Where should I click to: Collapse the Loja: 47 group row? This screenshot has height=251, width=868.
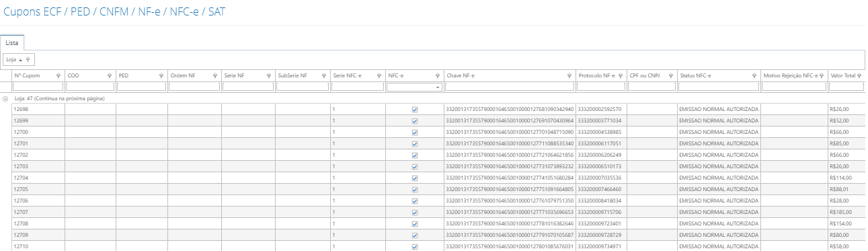(5, 98)
